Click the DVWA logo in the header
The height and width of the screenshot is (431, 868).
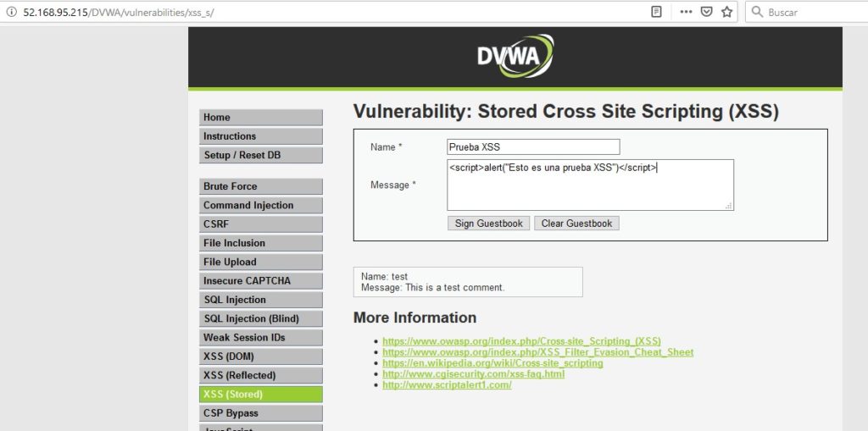pyautogui.click(x=515, y=56)
